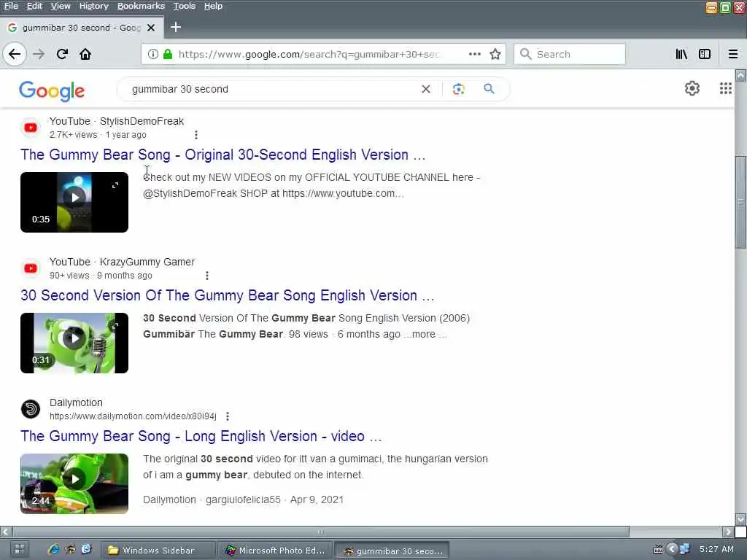Image resolution: width=747 pixels, height=560 pixels.
Task: Click YouTube favicon of KrazyGummy Gamer result
Action: (31, 268)
